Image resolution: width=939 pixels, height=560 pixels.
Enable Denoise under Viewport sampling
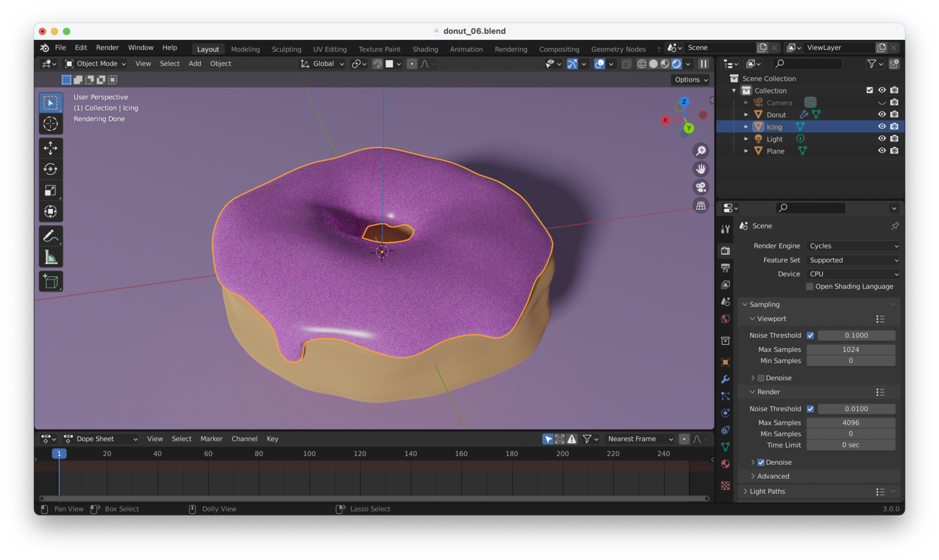pos(761,377)
